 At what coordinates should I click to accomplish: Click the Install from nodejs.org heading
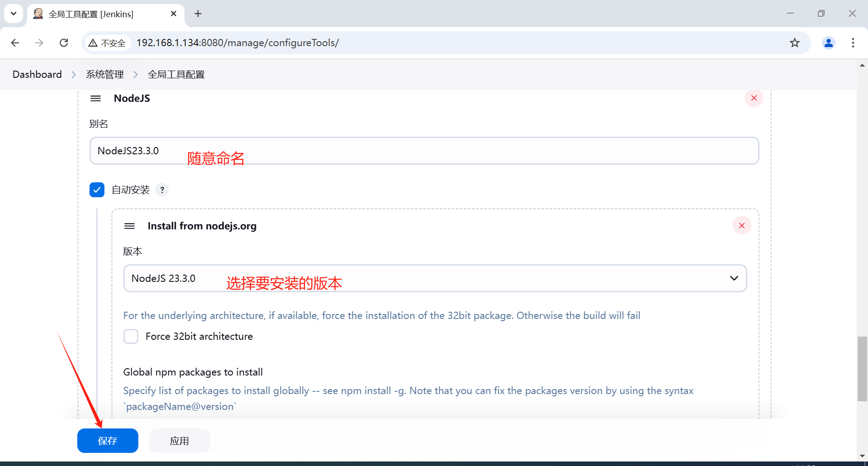point(202,226)
